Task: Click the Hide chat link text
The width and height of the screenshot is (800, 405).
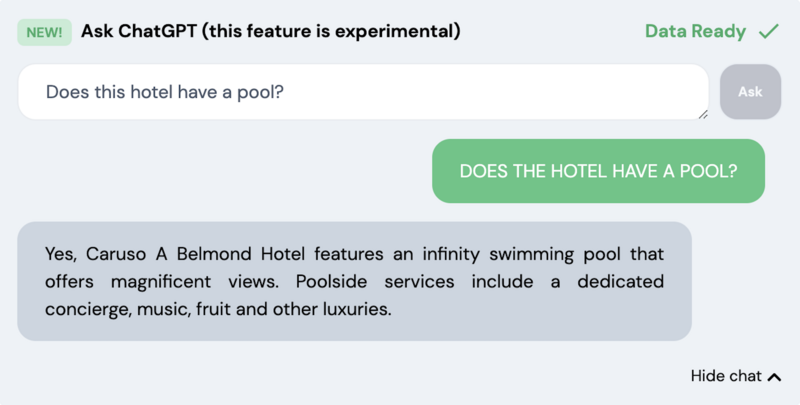Action: (x=726, y=376)
